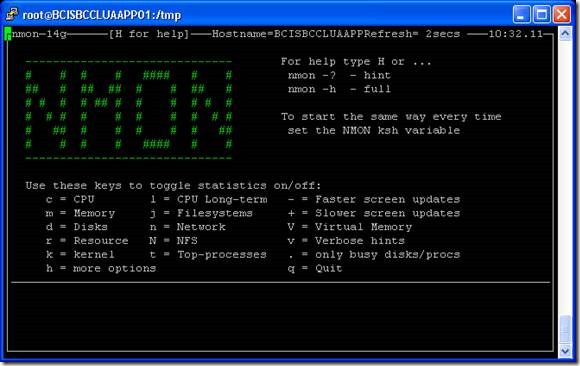Image resolution: width=580 pixels, height=366 pixels.
Task: Click the 'r = Resource' entry
Action: (87, 241)
